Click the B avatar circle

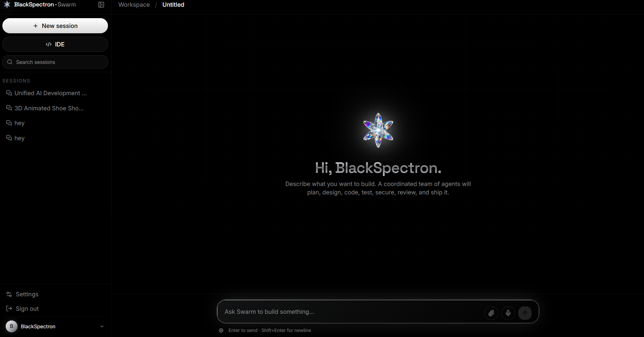pyautogui.click(x=11, y=327)
